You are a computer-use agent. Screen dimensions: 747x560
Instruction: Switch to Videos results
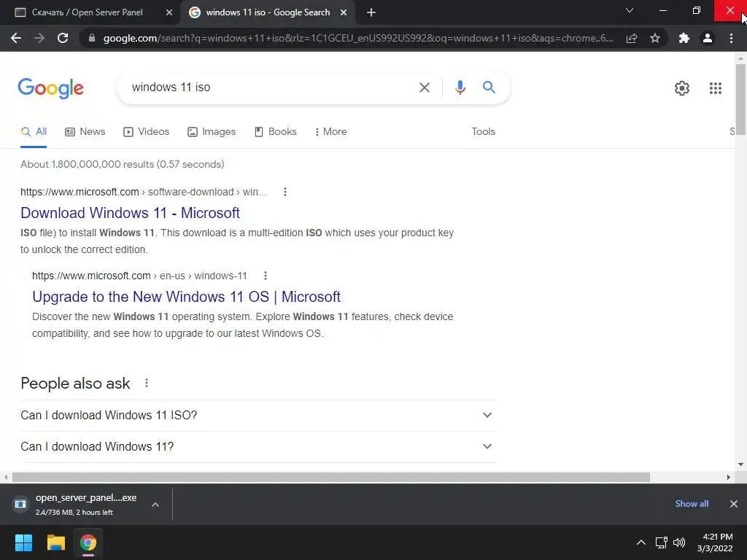click(146, 132)
